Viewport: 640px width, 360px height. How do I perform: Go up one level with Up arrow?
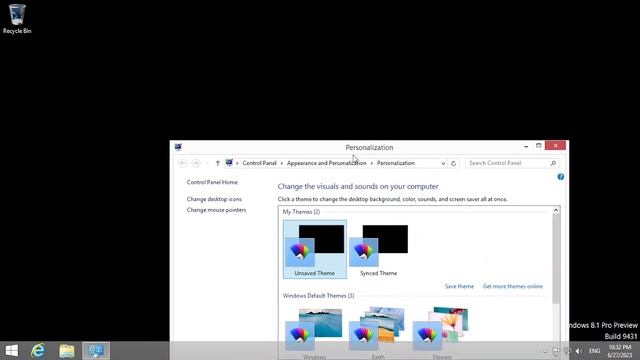[x=218, y=163]
